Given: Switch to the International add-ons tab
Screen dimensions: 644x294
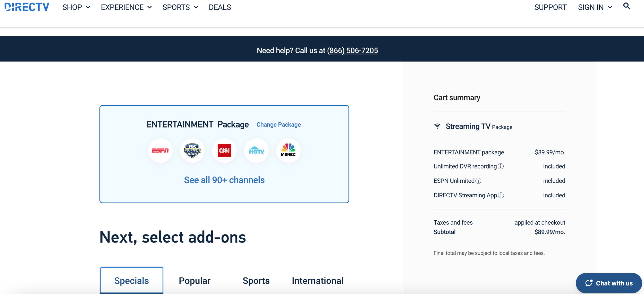Looking at the screenshot, I should tap(317, 281).
